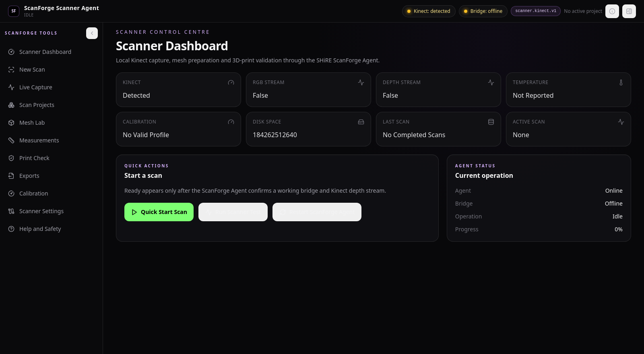
Task: Click the 'No active project' text
Action: [583, 11]
